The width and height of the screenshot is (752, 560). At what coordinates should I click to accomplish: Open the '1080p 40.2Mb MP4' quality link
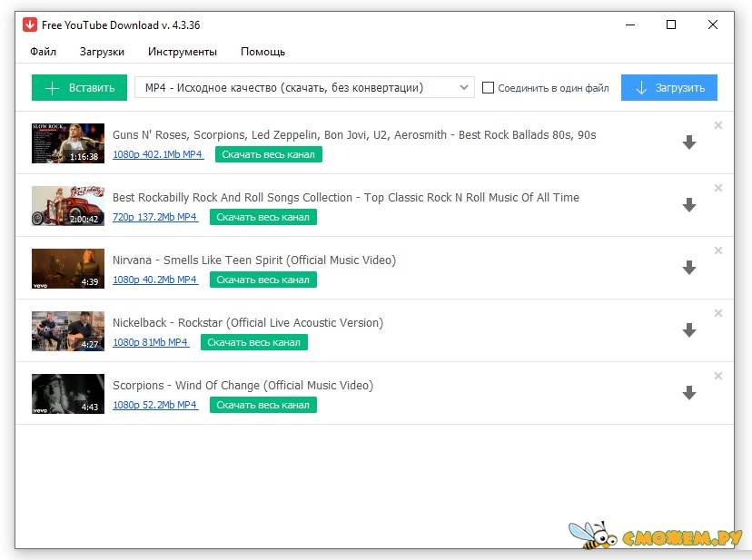[155, 280]
